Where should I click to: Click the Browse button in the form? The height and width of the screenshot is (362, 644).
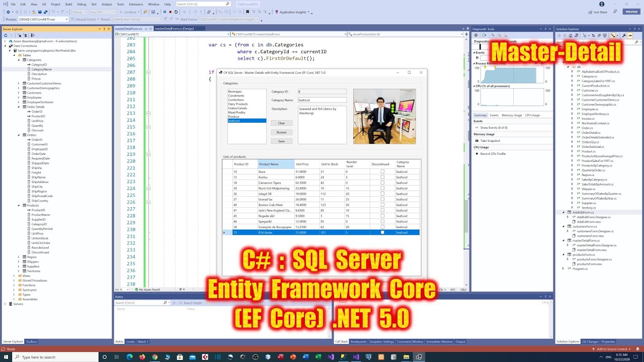pyautogui.click(x=281, y=132)
